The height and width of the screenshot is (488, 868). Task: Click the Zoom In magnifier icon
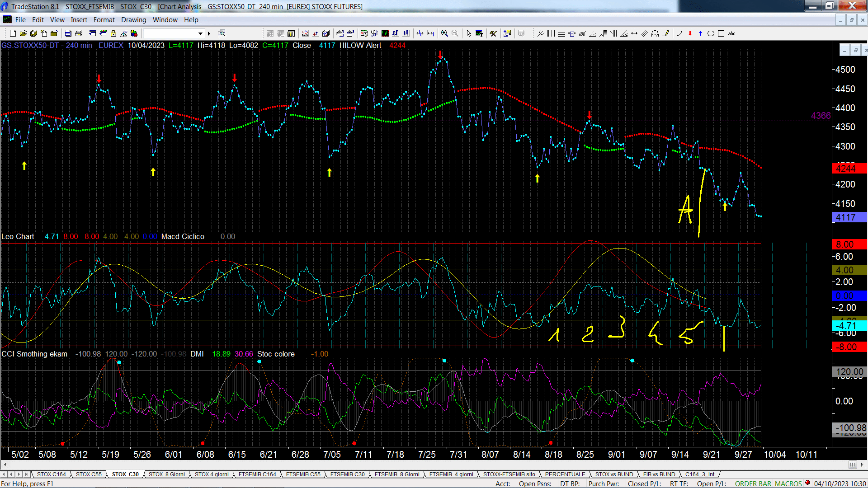coord(444,33)
